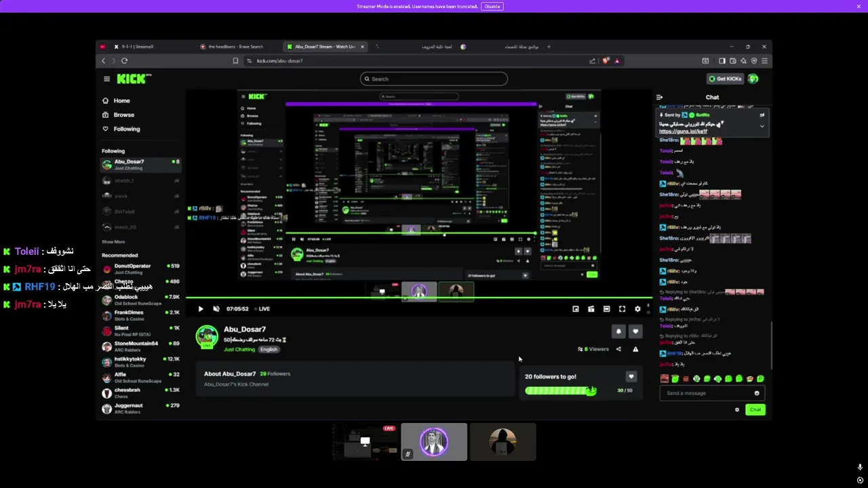Viewport: 868px width, 488px height.
Task: Play the stream video
Action: pos(201,309)
